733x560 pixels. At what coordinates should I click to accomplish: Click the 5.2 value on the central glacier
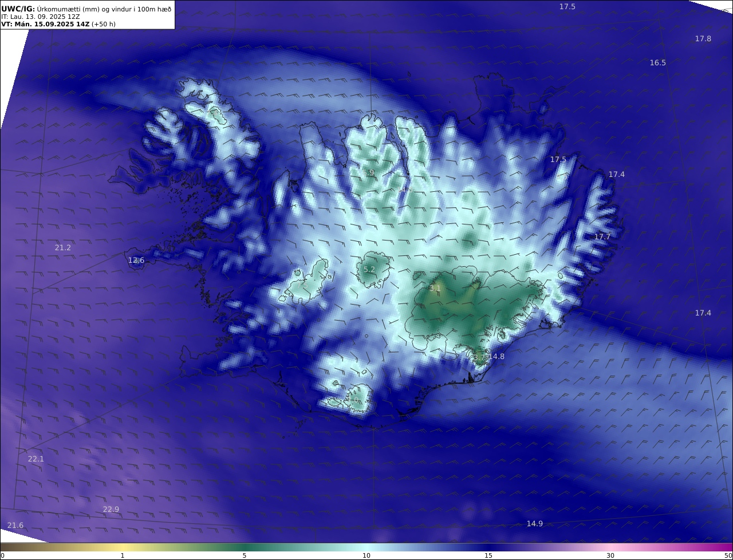point(369,270)
